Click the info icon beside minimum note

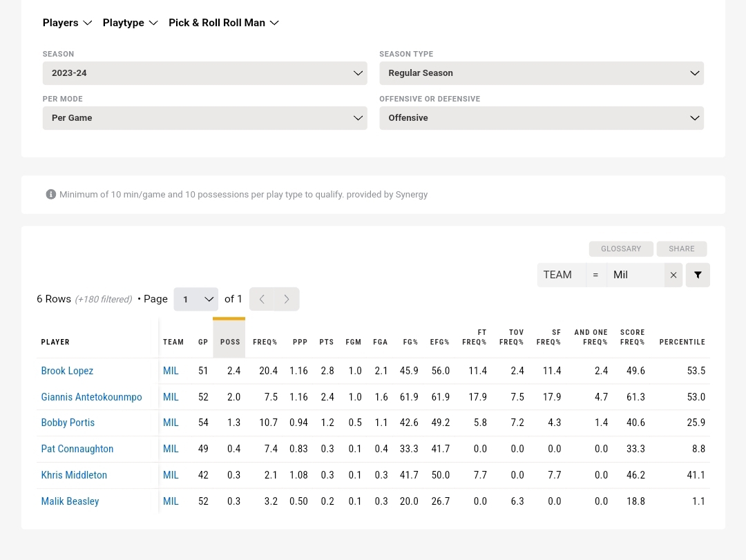pyautogui.click(x=50, y=195)
